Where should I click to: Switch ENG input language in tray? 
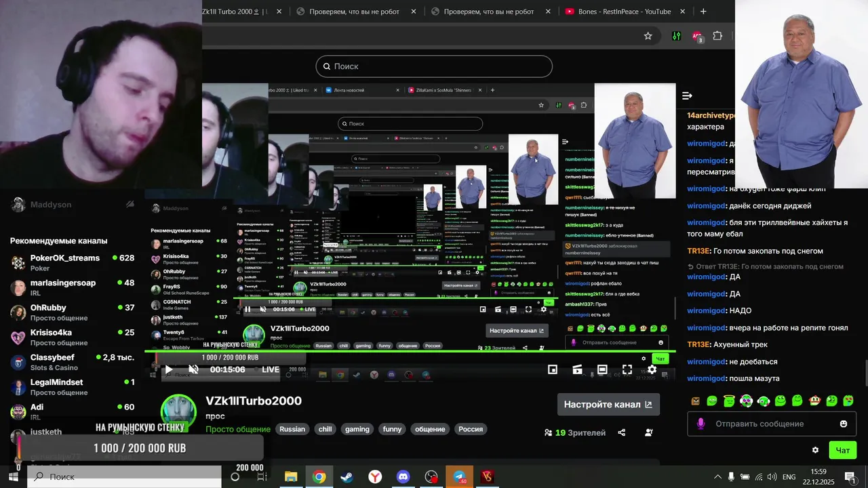(x=789, y=476)
